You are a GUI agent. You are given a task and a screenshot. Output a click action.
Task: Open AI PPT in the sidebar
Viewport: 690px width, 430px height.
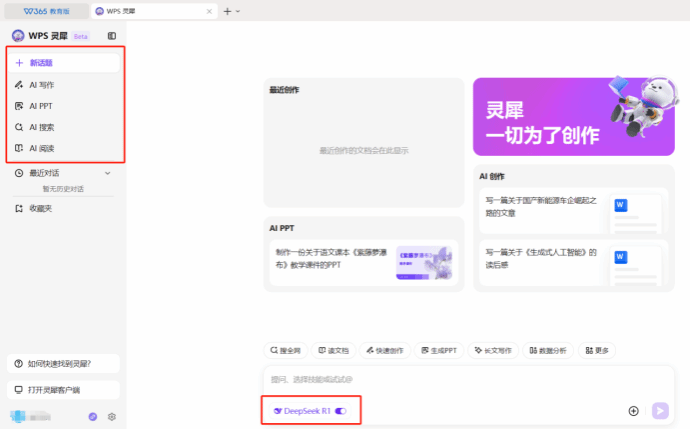pos(40,106)
